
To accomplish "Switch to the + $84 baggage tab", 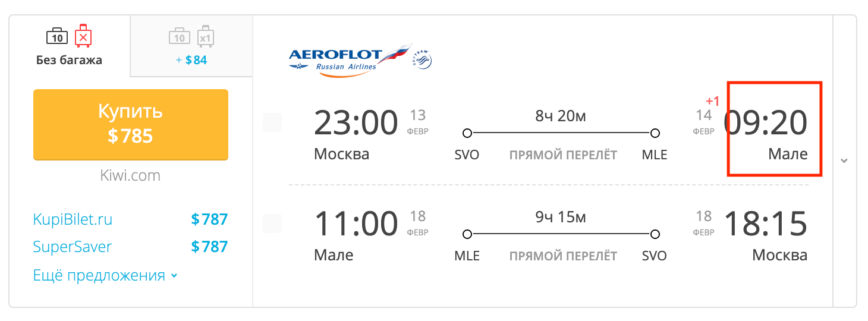I will (191, 46).
